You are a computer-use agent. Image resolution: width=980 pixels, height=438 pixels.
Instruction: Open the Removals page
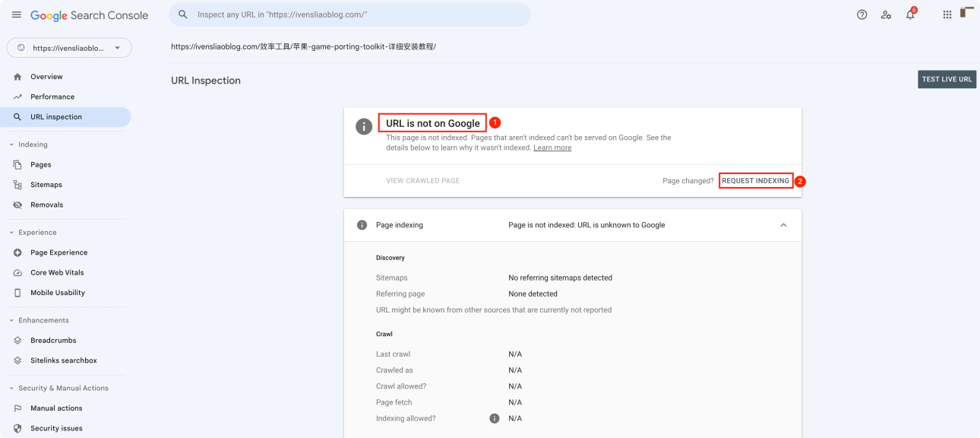coord(46,205)
